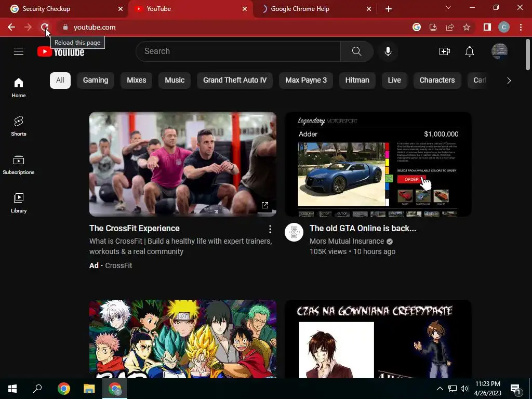
Task: Start voice search with the microphone icon
Action: (388, 51)
